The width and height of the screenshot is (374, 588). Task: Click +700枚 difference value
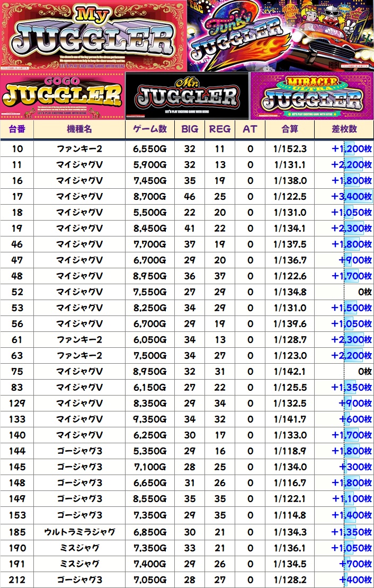pos(355,564)
